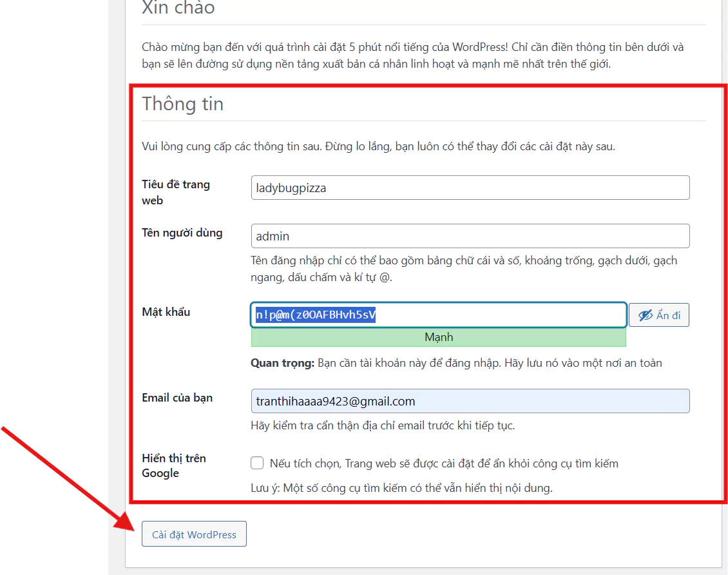This screenshot has height=575, width=728.
Task: Focus the Tiêu đề trang web field
Action: [470, 188]
